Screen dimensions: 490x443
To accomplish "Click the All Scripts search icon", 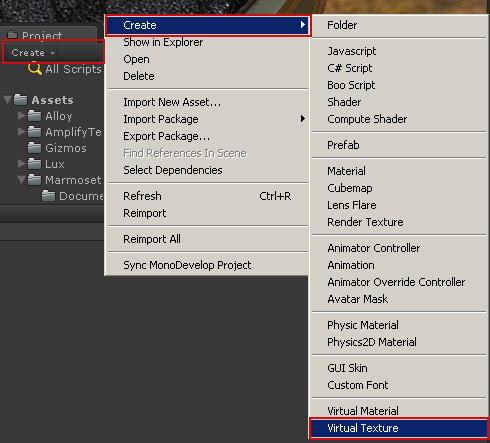I will (35, 69).
